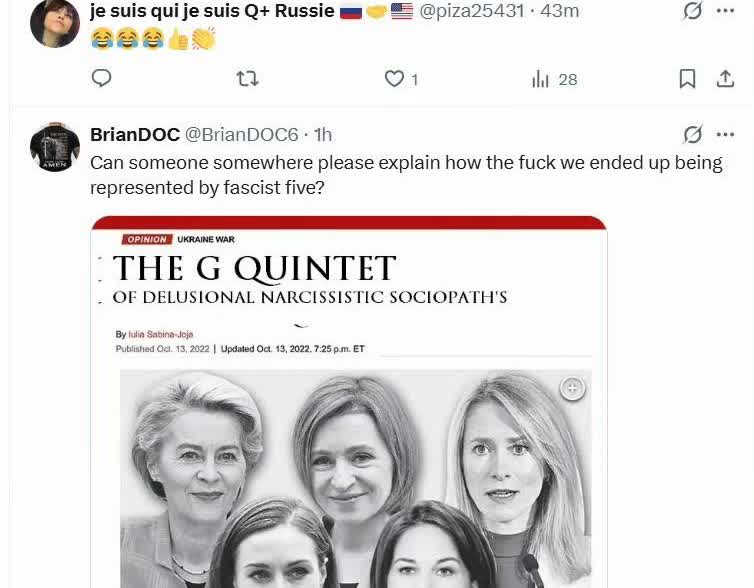Open the piza25431 profile avatar

click(x=55, y=23)
